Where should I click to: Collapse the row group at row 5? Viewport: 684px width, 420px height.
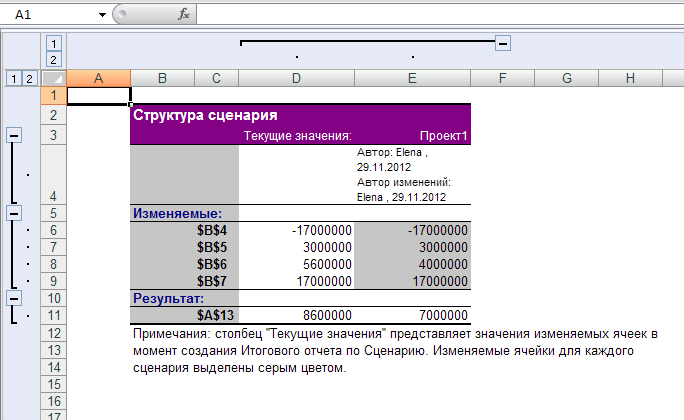click(14, 214)
